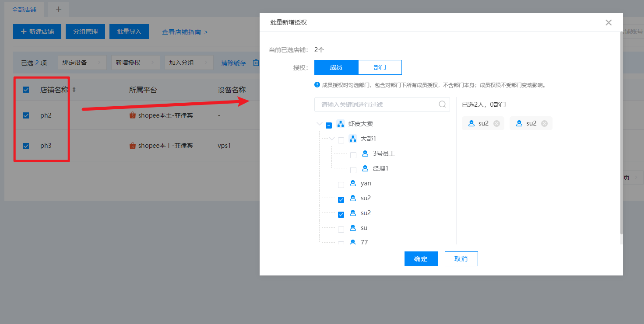The image size is (644, 324).
Task: Click the trash icon next to 清除缓存
Action: 256,63
